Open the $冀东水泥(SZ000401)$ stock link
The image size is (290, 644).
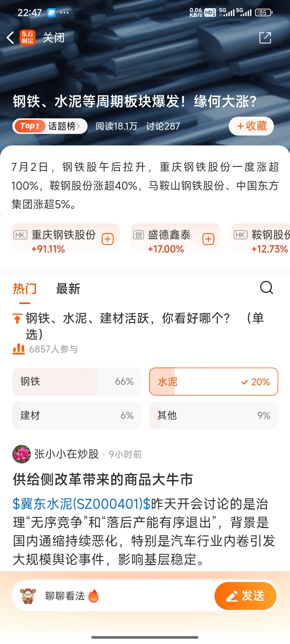pyautogui.click(x=82, y=504)
